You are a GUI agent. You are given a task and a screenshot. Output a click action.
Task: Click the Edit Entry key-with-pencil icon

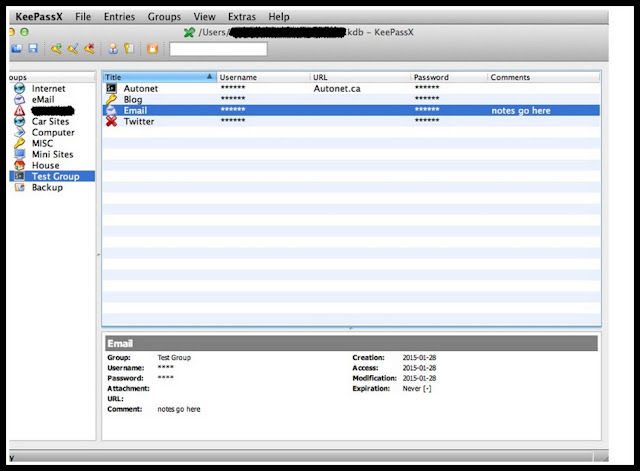(73, 49)
